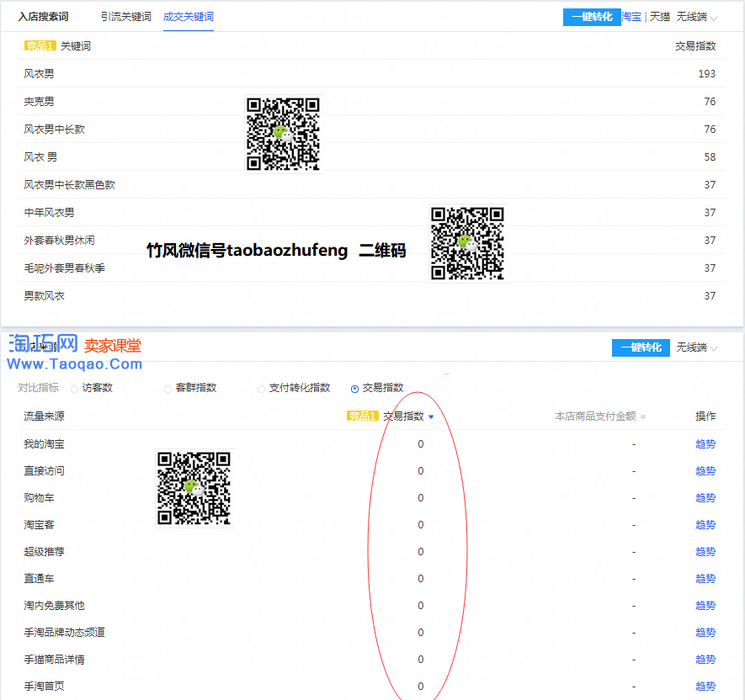
Task: Click the 我的淘宝 traffic source
Action: [44, 444]
